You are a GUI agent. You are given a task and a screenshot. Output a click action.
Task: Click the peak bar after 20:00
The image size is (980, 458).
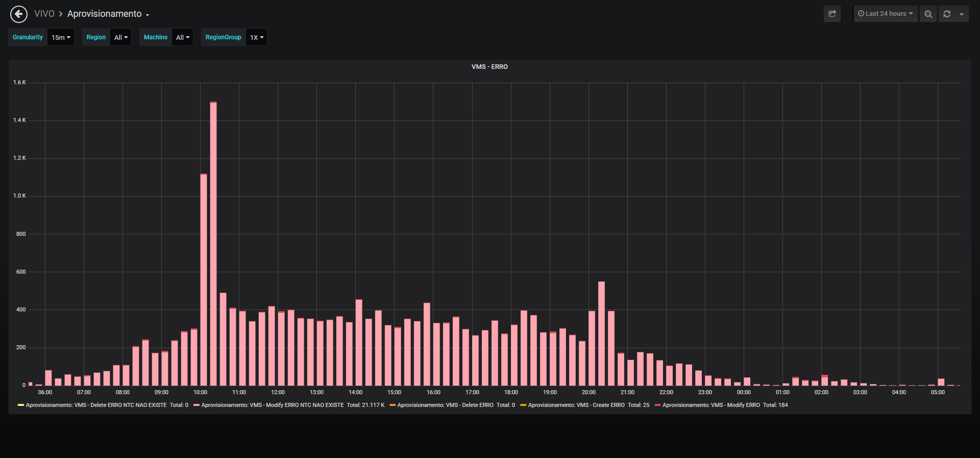(601, 333)
